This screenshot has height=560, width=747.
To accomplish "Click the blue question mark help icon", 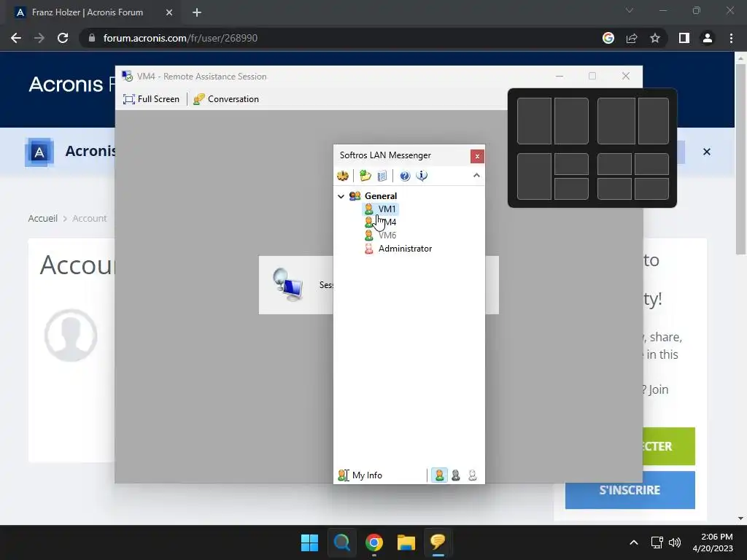I will pyautogui.click(x=405, y=176).
